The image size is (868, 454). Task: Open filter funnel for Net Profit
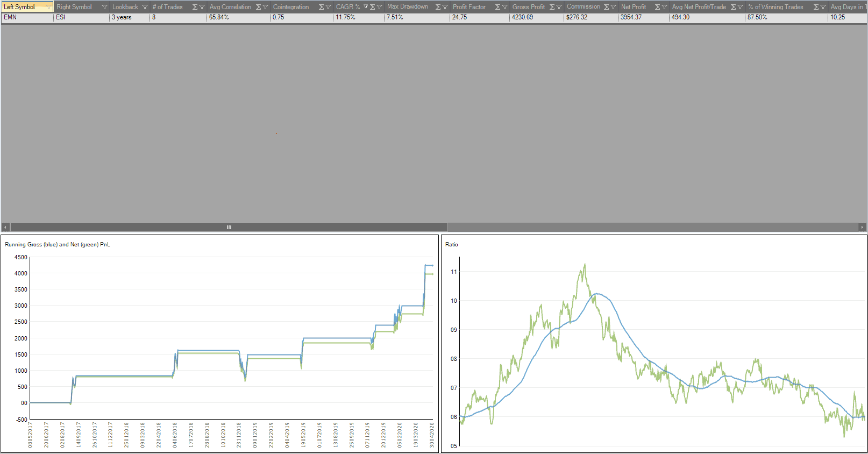click(664, 7)
